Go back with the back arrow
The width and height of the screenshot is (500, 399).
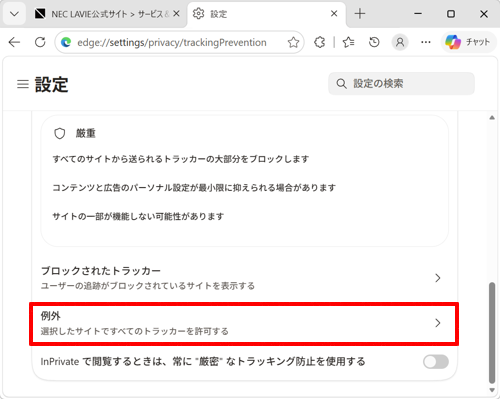14,42
